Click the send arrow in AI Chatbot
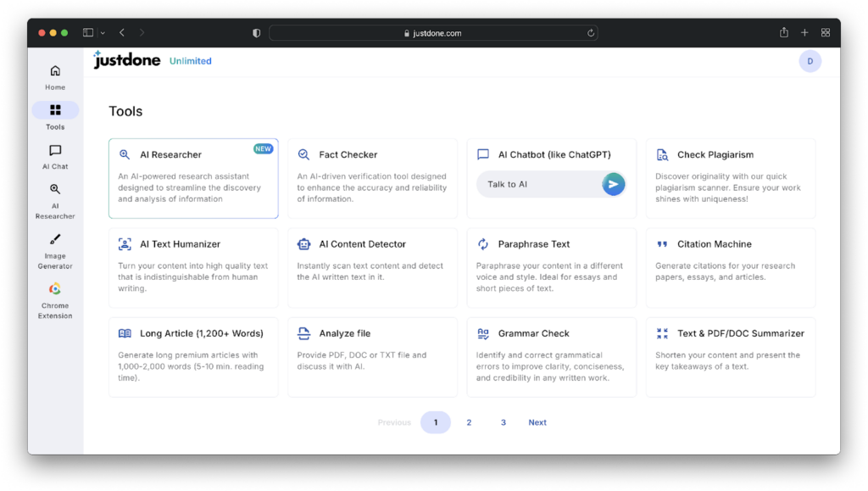 (613, 184)
